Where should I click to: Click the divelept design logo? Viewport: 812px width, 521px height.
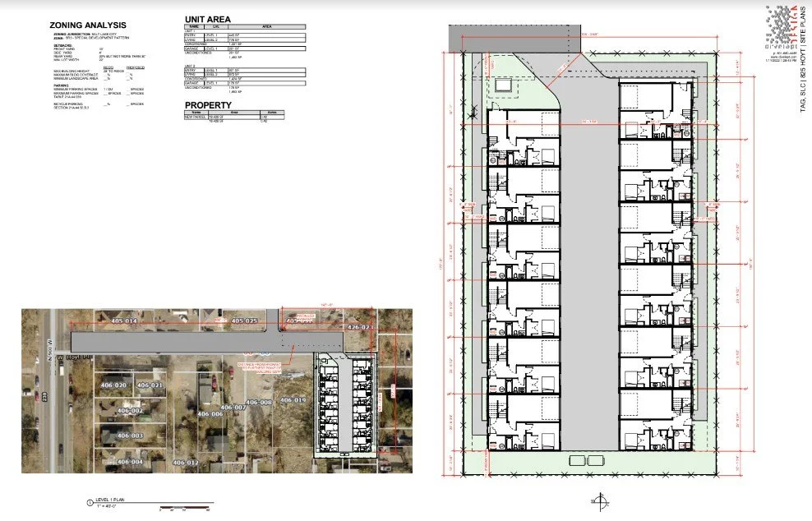point(781,27)
